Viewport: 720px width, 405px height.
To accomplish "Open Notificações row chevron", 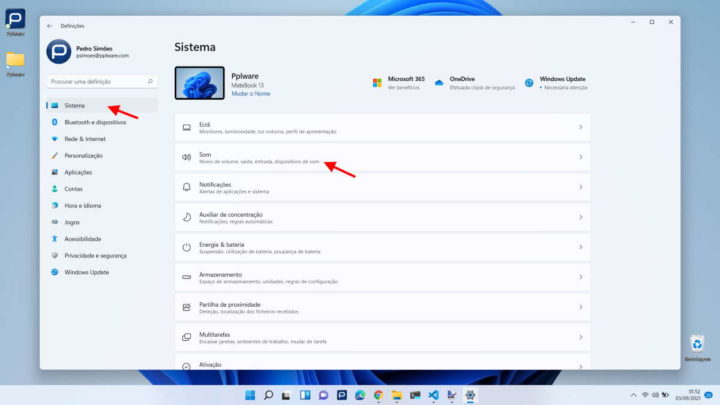I will point(580,187).
